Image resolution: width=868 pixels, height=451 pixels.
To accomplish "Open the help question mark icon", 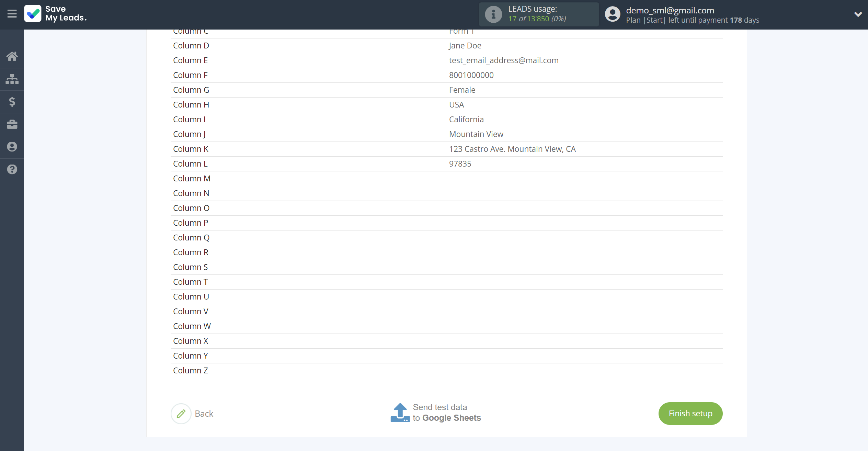I will tap(12, 169).
